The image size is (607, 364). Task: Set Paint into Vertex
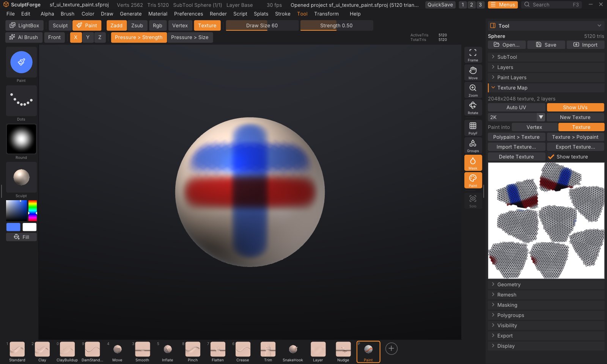click(534, 127)
